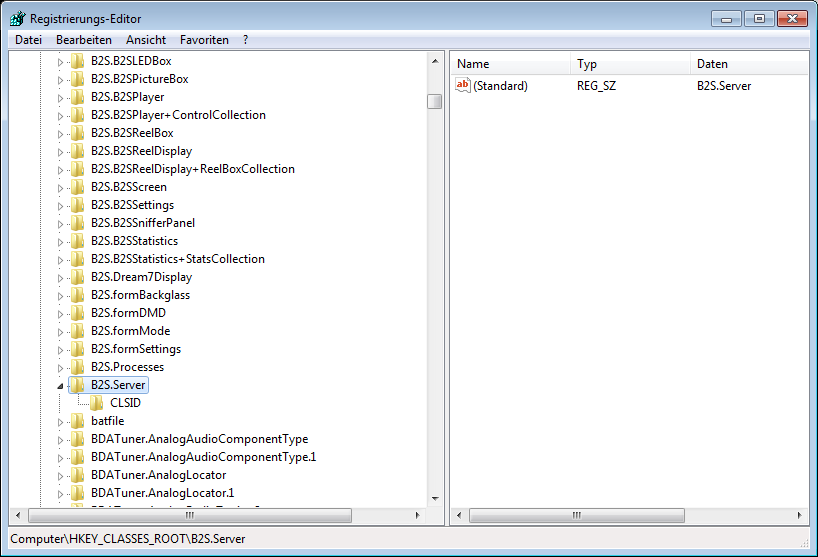Image resolution: width=818 pixels, height=557 pixels.
Task: Sort by the Daten column header
Action: [749, 64]
